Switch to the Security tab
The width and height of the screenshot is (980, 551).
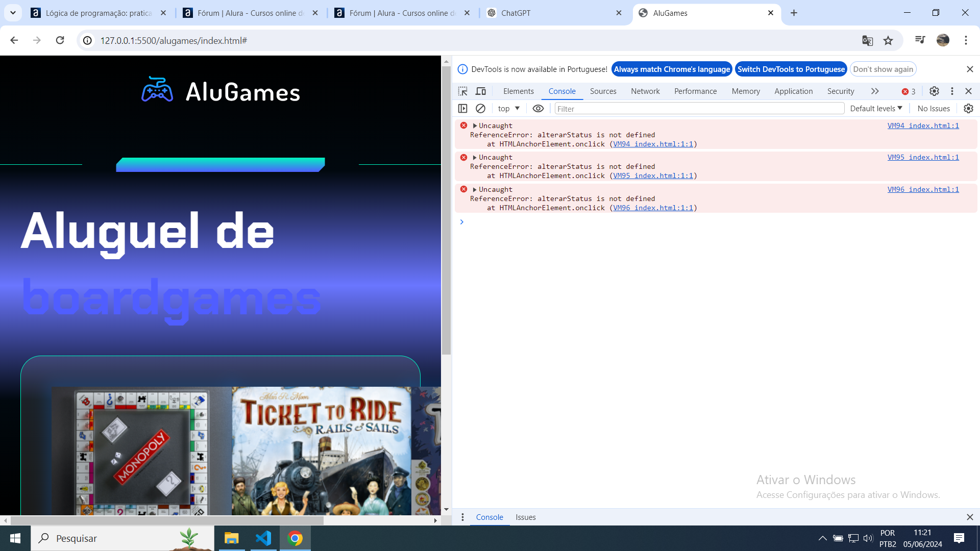[x=841, y=91]
